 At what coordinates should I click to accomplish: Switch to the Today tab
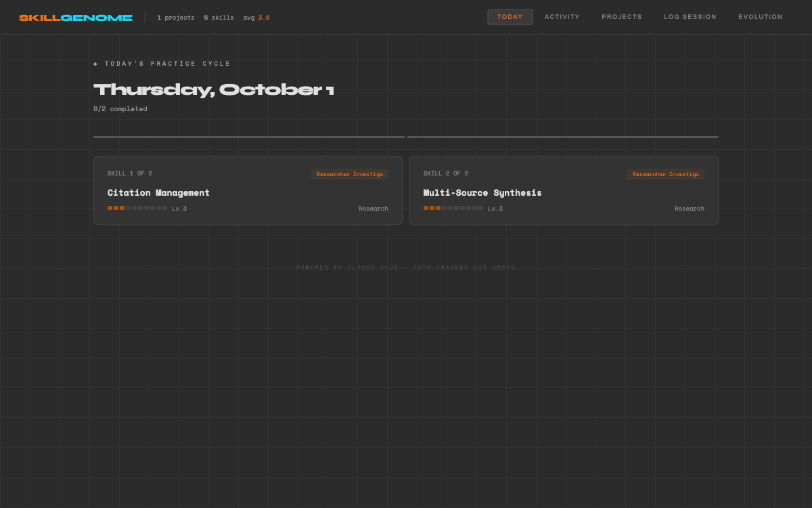510,17
